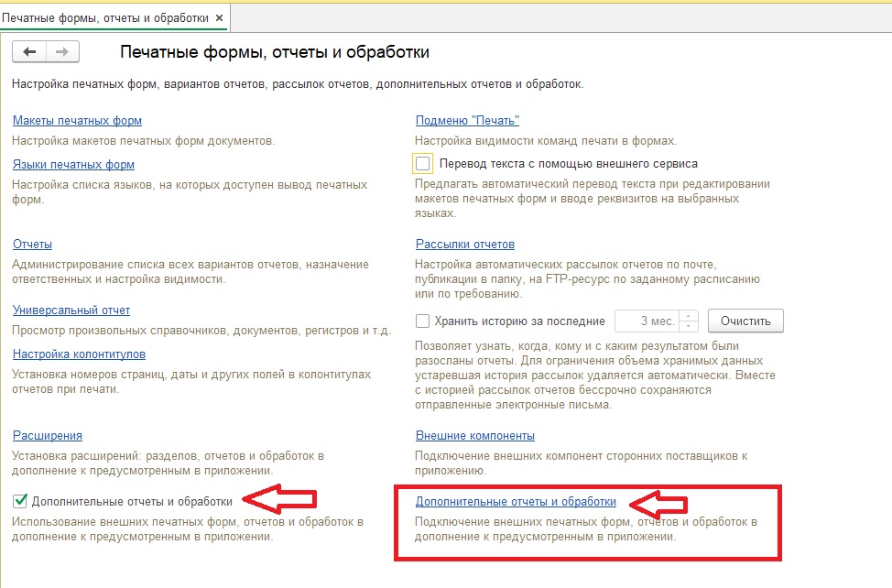892x588 pixels.
Task: Open Языки печатных форм link
Action: click(x=73, y=164)
